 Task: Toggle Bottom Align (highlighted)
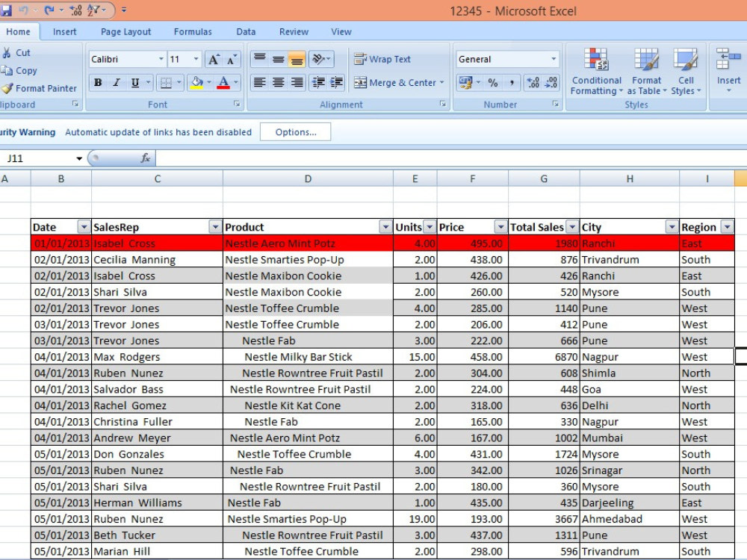pyautogui.click(x=297, y=59)
